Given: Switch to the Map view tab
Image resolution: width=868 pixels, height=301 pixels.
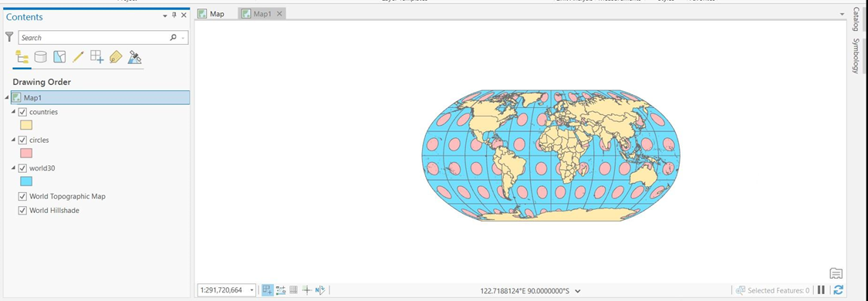Looking at the screenshot, I should pos(212,14).
